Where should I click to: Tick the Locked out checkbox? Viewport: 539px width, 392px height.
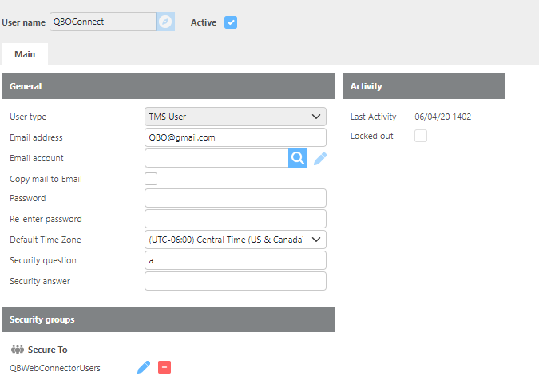tap(421, 137)
